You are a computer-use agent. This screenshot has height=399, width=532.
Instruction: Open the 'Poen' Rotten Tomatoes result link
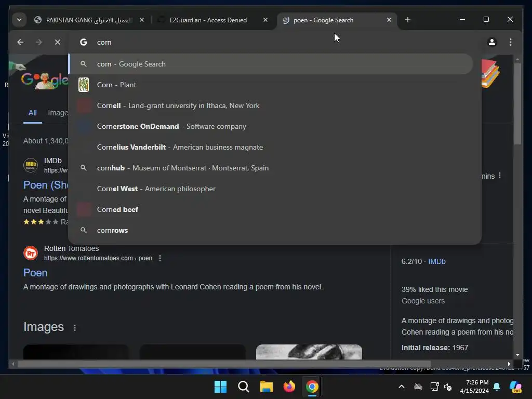[x=35, y=273]
